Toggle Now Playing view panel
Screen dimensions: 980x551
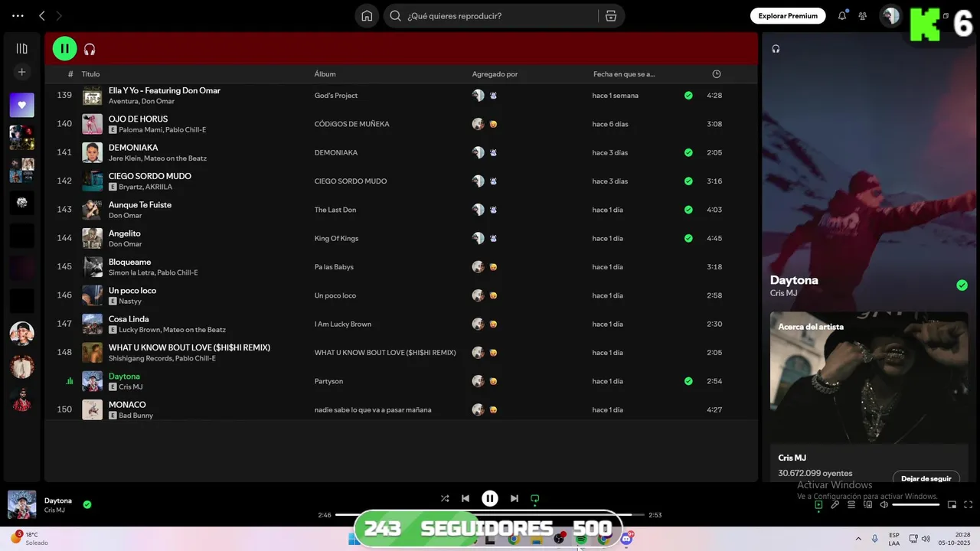pyautogui.click(x=818, y=504)
